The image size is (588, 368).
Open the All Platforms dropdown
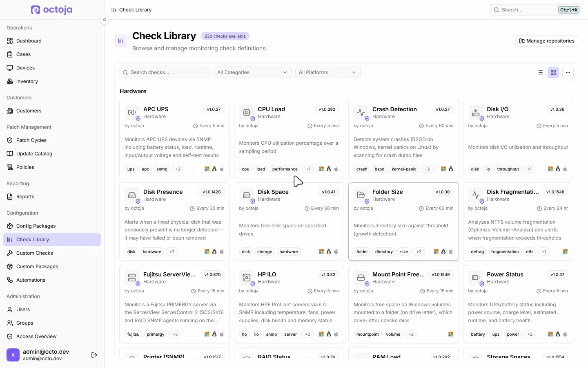pos(328,72)
